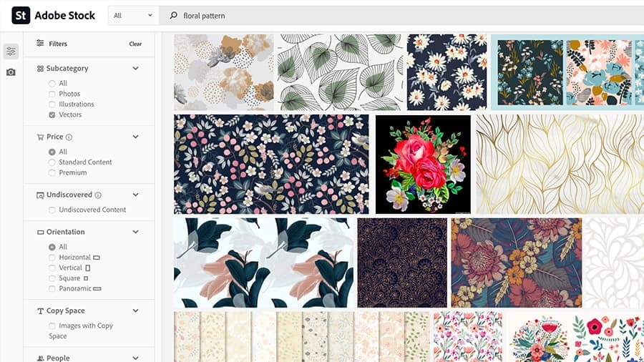Check the Illustrations checkbox
This screenshot has height=362, width=644.
52,104
